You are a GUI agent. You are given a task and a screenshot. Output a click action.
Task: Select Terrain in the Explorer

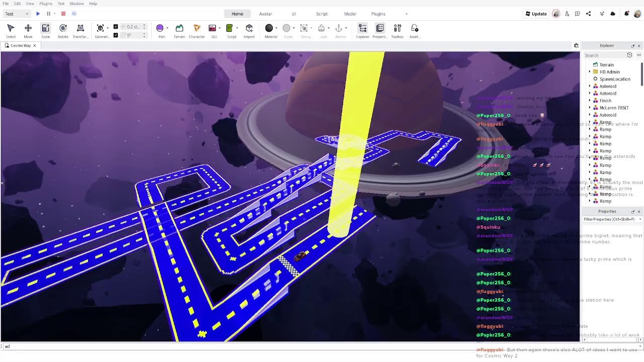pos(606,65)
